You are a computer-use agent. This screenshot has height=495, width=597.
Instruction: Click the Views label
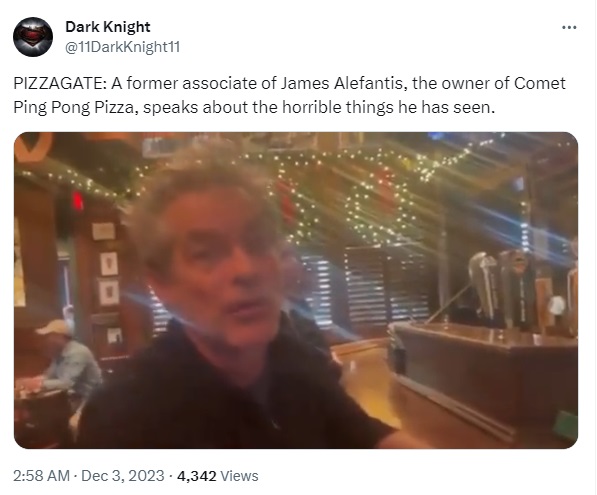pos(239,476)
